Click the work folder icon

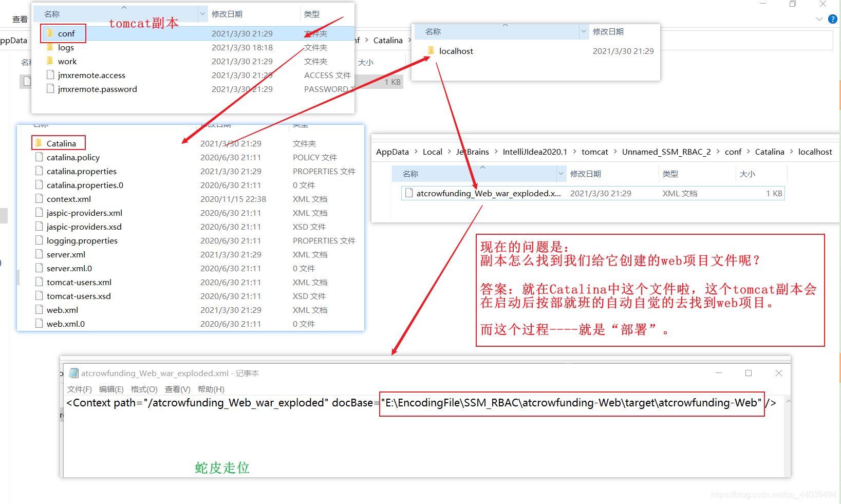(x=50, y=61)
